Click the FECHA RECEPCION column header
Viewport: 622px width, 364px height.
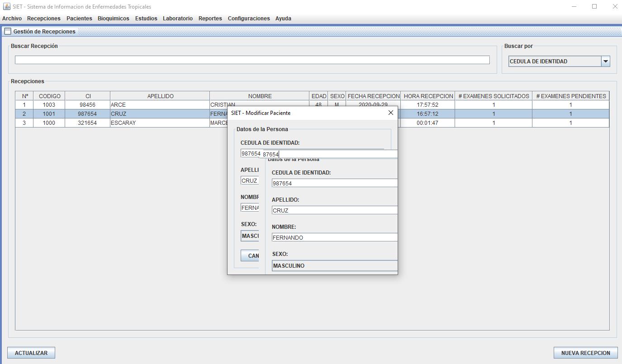tap(374, 96)
